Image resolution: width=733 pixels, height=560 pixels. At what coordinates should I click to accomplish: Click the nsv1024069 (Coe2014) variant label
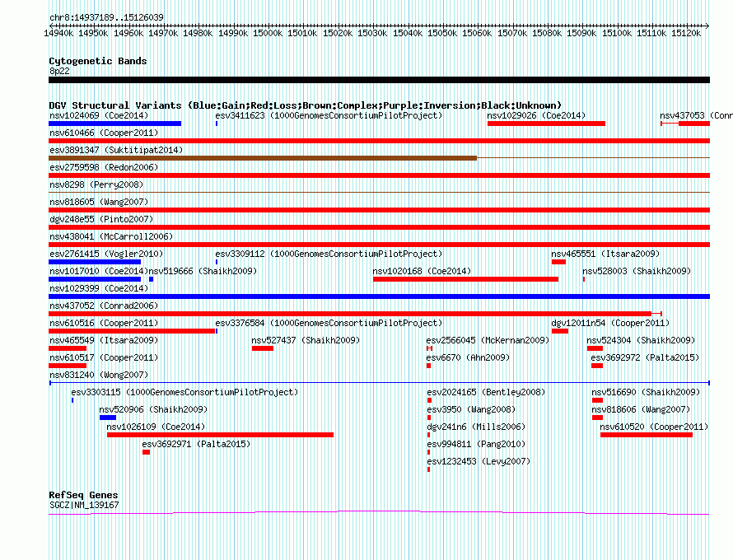[99, 115]
